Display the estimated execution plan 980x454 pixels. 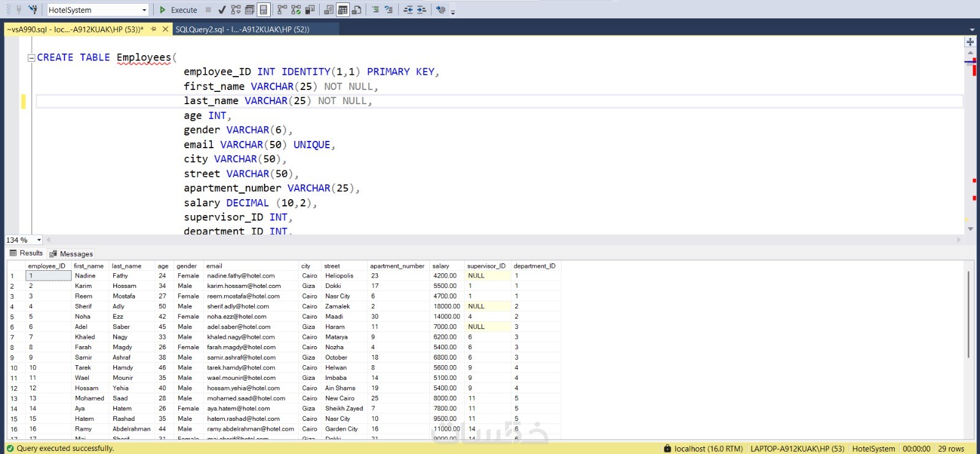pos(236,10)
